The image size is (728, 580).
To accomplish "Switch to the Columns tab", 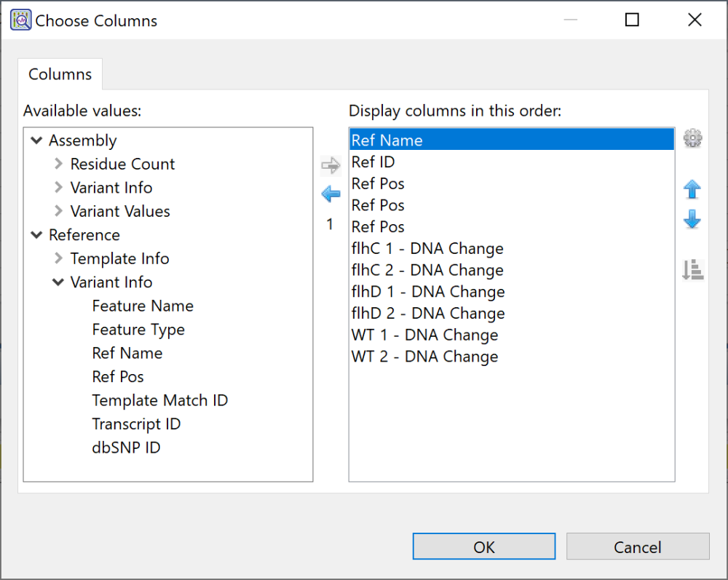I will click(60, 74).
